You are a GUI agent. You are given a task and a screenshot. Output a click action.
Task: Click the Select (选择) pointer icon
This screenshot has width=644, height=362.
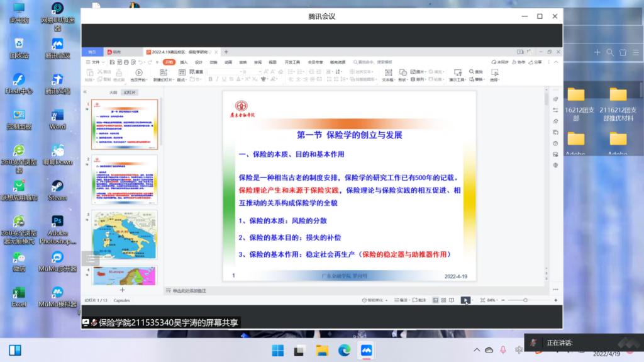coord(494,72)
